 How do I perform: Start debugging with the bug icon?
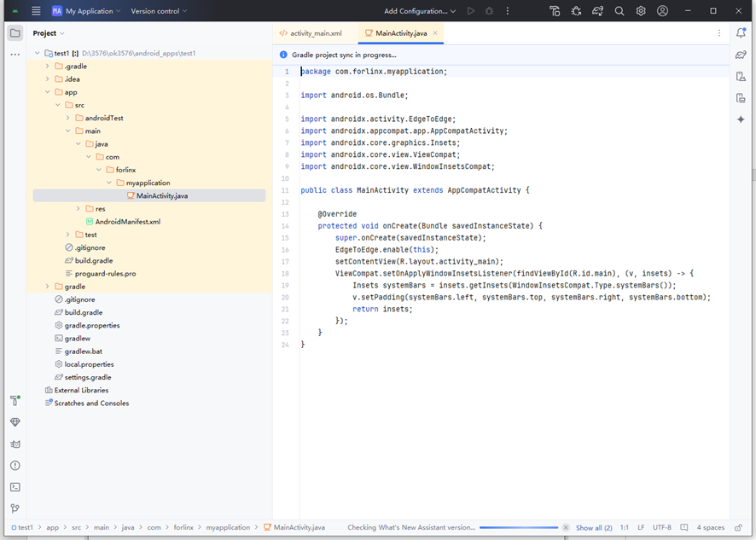(489, 10)
